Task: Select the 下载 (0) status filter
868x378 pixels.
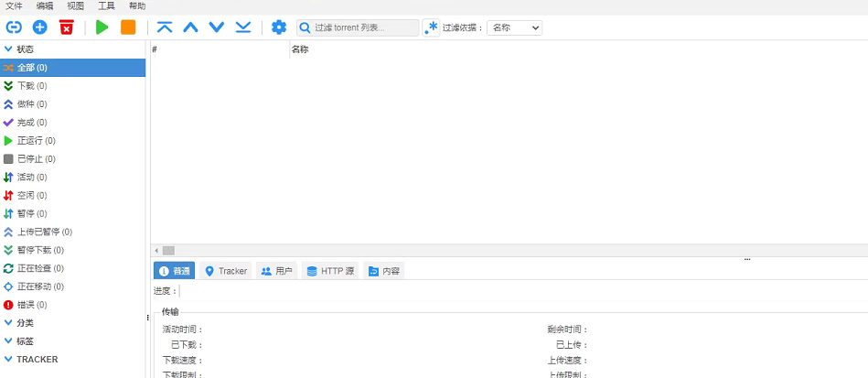Action: [x=72, y=86]
